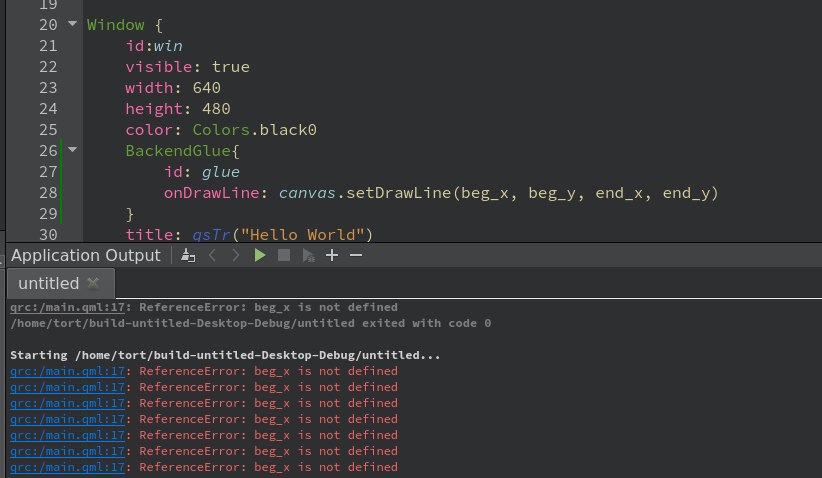The height and width of the screenshot is (478, 822).
Task: Decrease output font size with minus icon
Action: pos(356,256)
